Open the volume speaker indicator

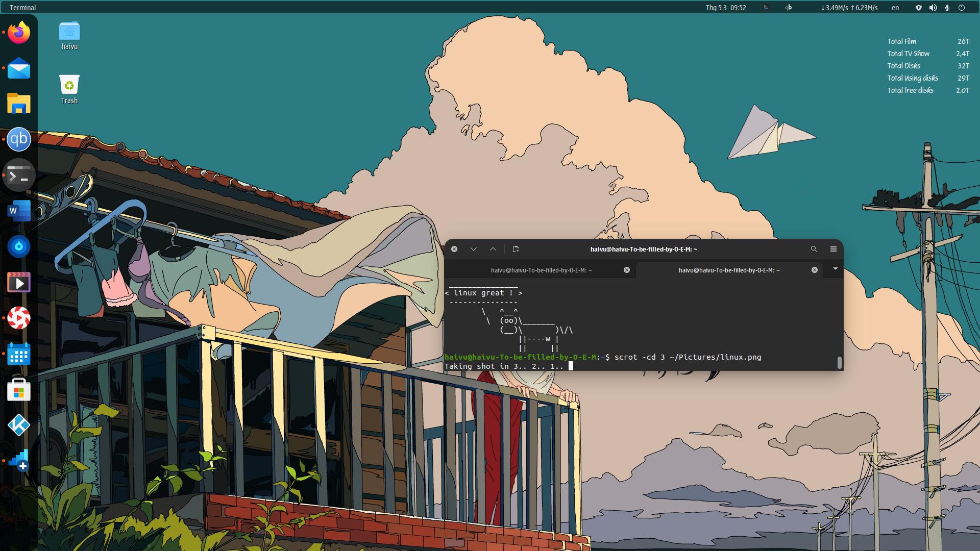click(x=933, y=8)
